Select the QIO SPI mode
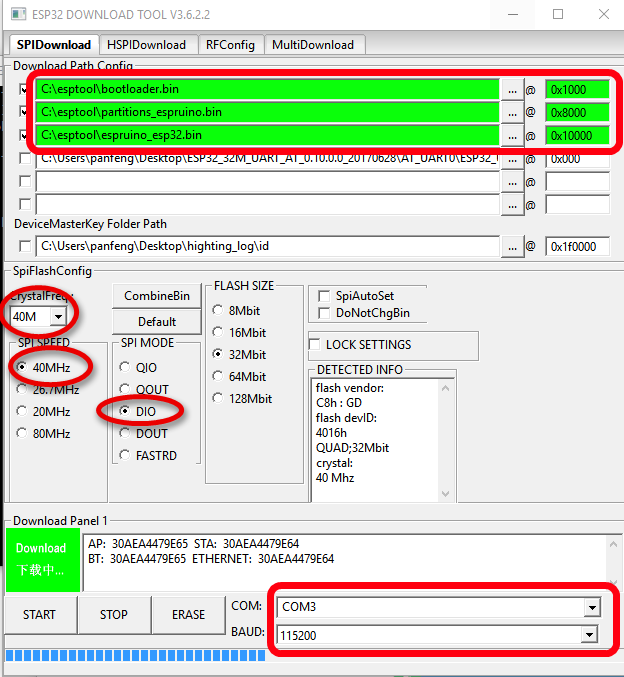This screenshot has width=624, height=677. pos(138,367)
